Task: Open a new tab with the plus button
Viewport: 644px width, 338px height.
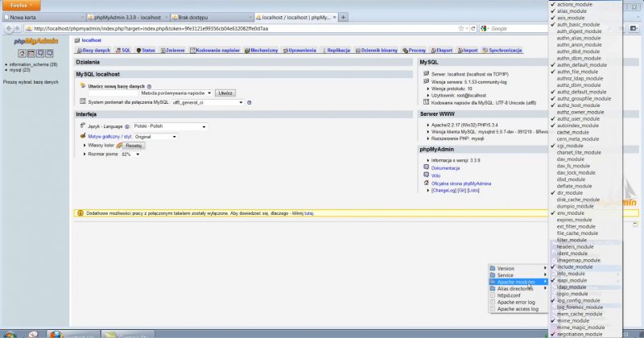Action: pos(344,16)
